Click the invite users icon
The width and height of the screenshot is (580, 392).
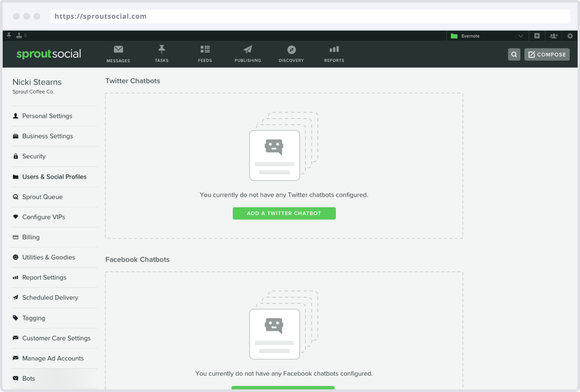point(554,36)
